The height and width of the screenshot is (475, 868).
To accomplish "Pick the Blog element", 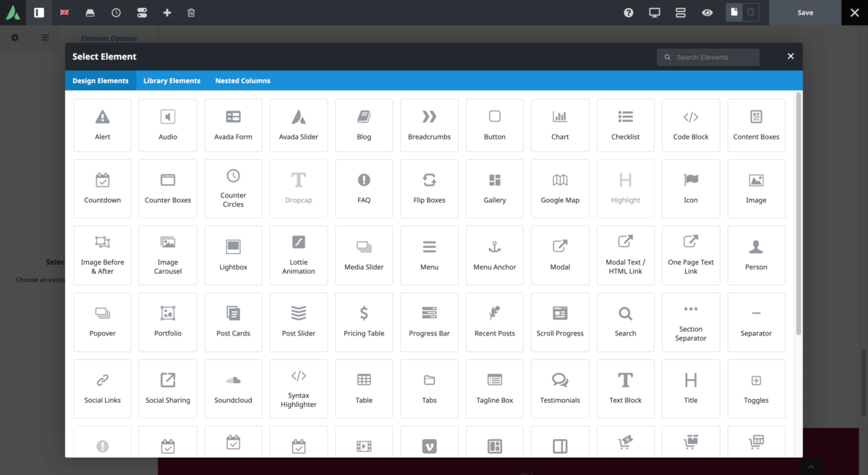I will point(364,125).
